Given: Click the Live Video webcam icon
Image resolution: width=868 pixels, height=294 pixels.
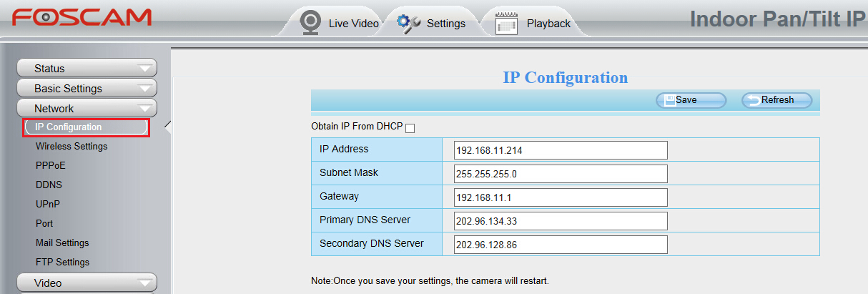Looking at the screenshot, I should tap(310, 21).
